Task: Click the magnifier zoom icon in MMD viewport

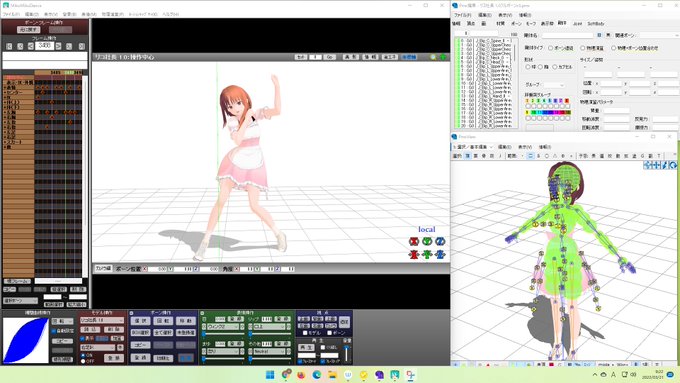Action: pyautogui.click(x=433, y=57)
